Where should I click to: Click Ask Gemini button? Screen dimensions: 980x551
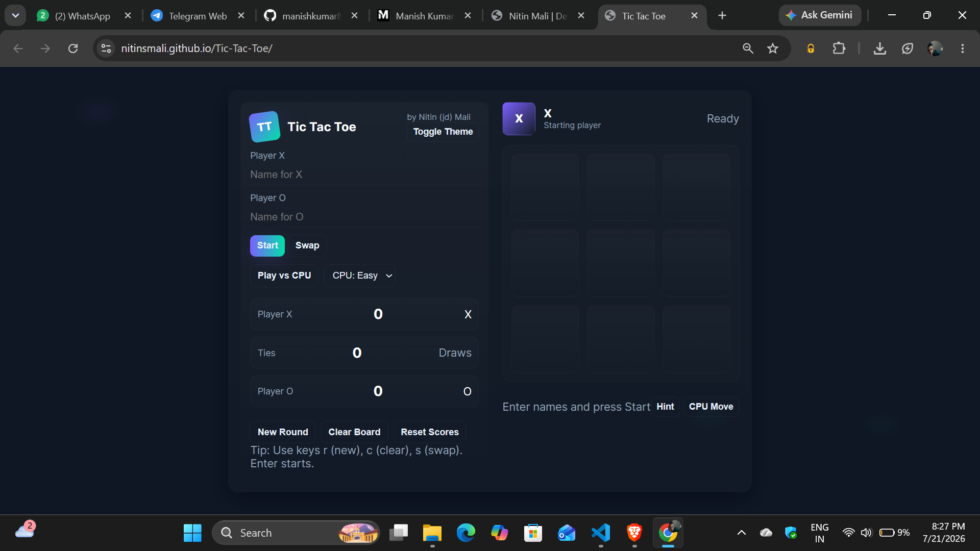click(820, 15)
